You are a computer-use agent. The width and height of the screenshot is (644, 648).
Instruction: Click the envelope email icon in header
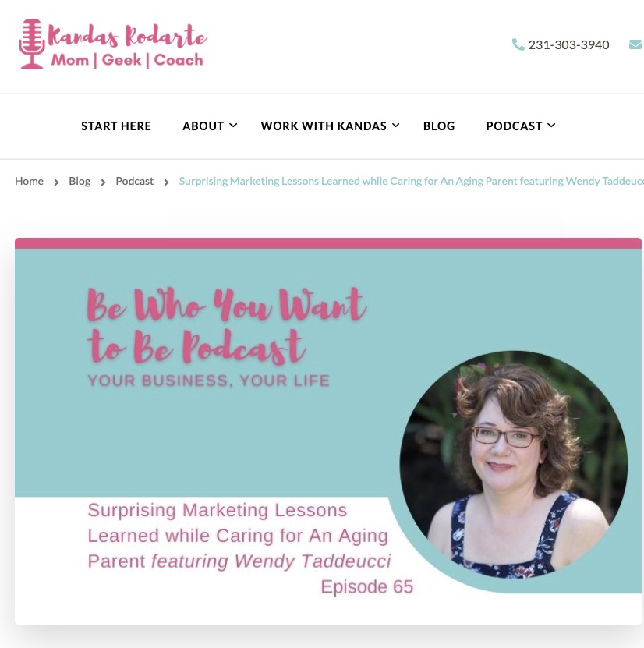(x=635, y=44)
